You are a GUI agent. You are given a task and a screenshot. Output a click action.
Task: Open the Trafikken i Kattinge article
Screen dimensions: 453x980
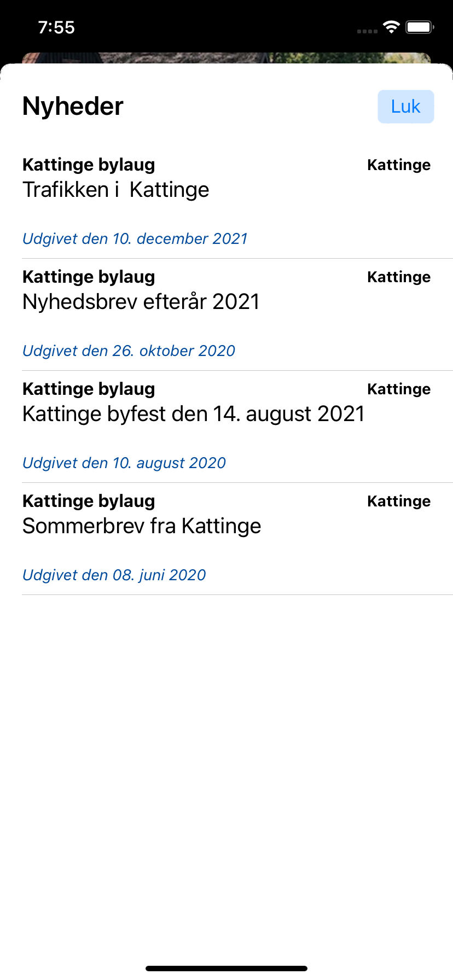pyautogui.click(x=116, y=190)
